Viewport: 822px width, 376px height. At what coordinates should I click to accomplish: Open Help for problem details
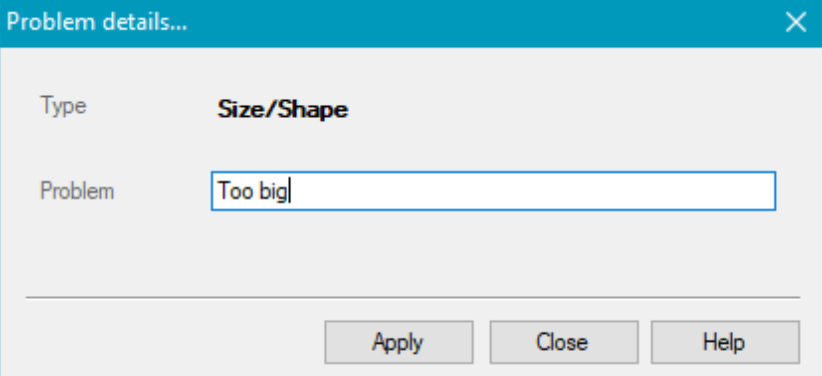(725, 342)
